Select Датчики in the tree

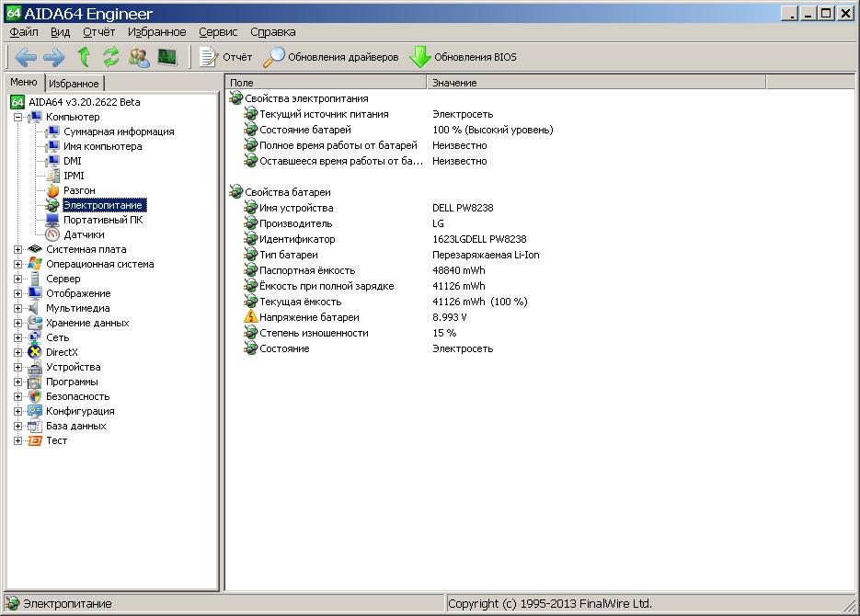[x=84, y=234]
